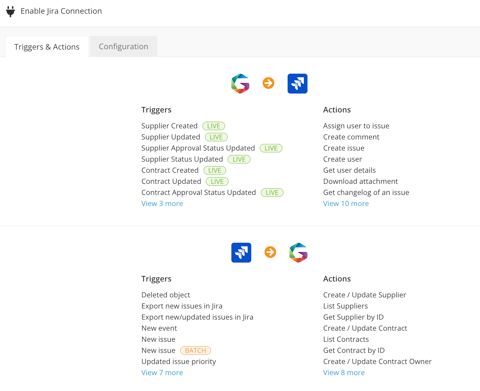Click the LIVE badge next to Supplier Created
480x391 pixels.
pyautogui.click(x=214, y=126)
